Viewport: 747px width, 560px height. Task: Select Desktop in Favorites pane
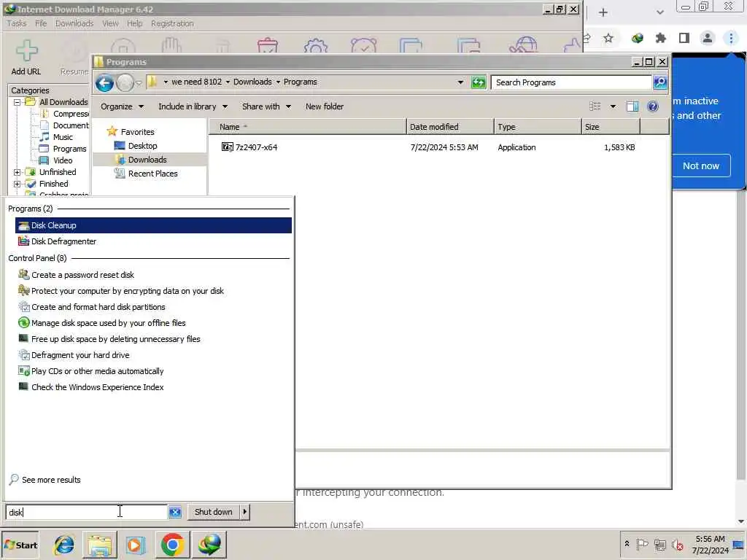(142, 146)
